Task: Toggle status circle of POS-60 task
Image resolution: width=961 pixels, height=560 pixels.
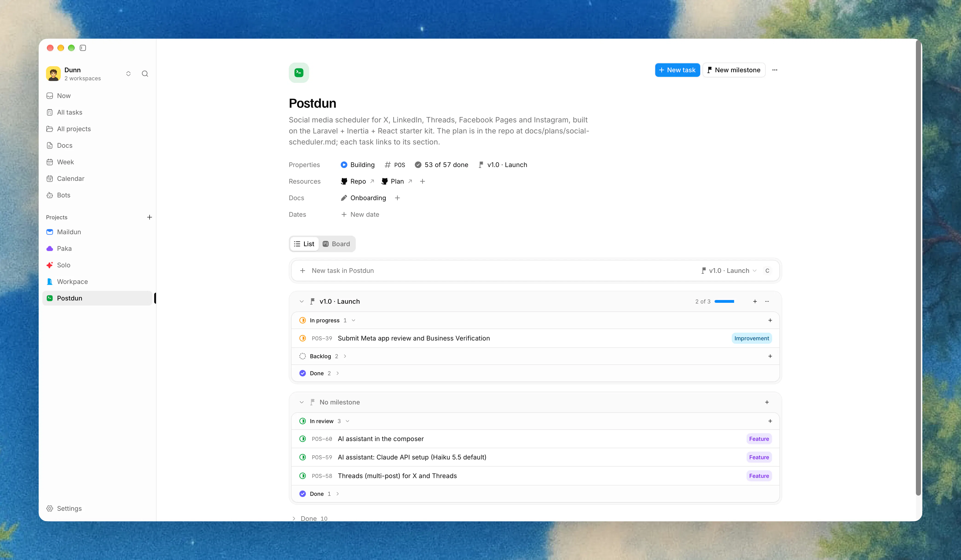Action: [x=302, y=439]
